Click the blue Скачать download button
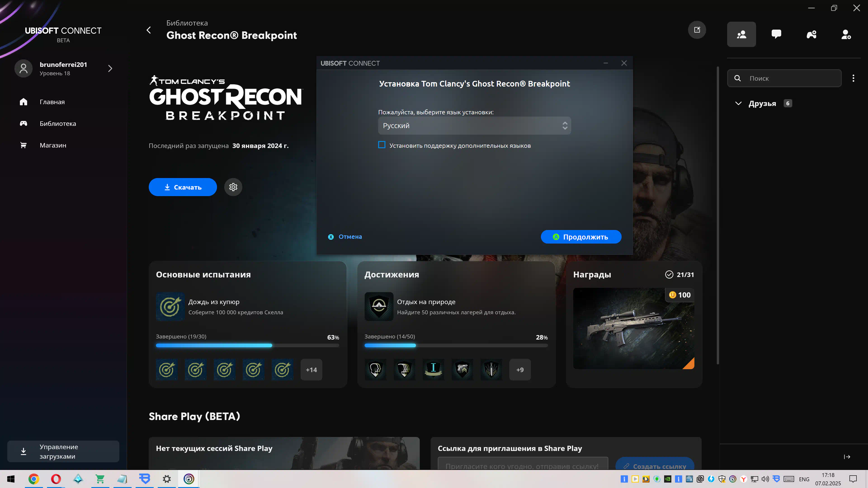 183,187
